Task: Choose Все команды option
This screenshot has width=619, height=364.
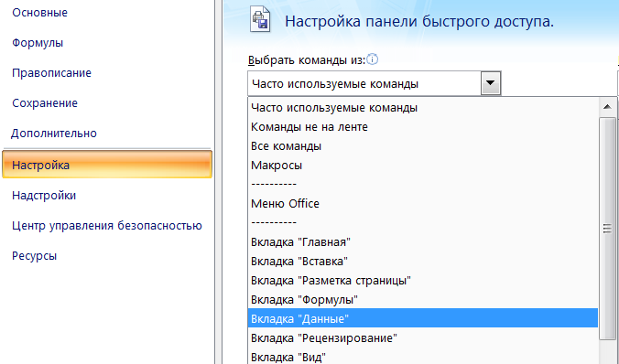Action: click(x=423, y=146)
